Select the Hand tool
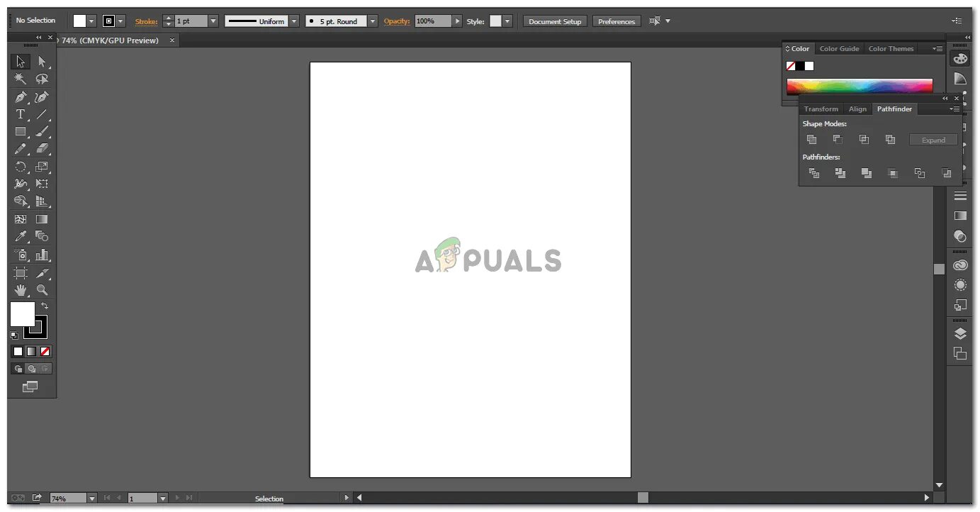 [21, 290]
